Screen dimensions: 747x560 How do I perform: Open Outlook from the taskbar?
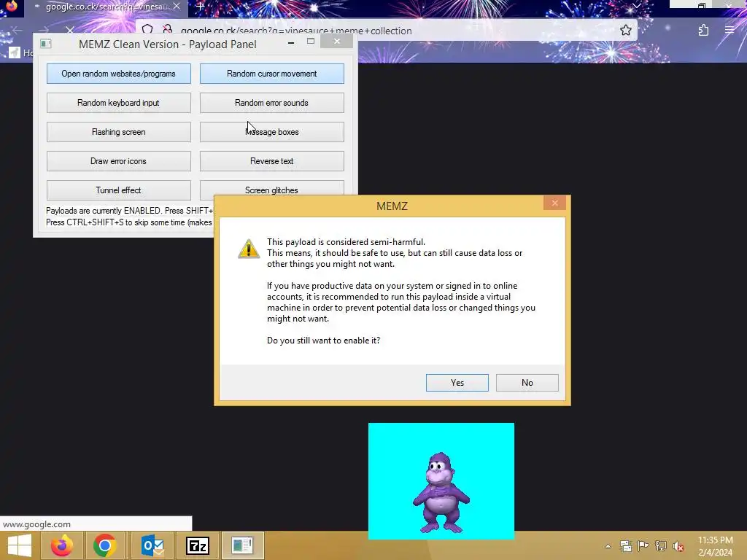pyautogui.click(x=152, y=545)
